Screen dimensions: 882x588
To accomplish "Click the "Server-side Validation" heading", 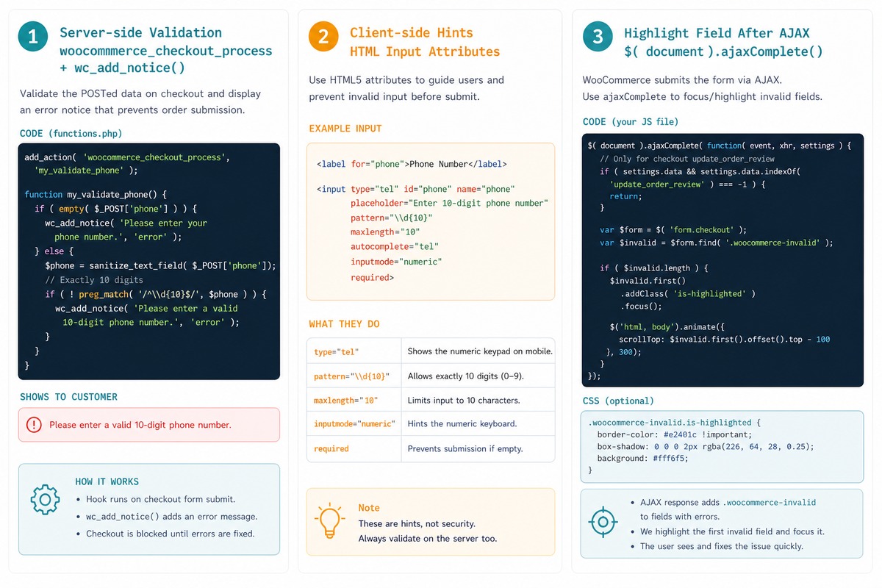I will [x=140, y=32].
